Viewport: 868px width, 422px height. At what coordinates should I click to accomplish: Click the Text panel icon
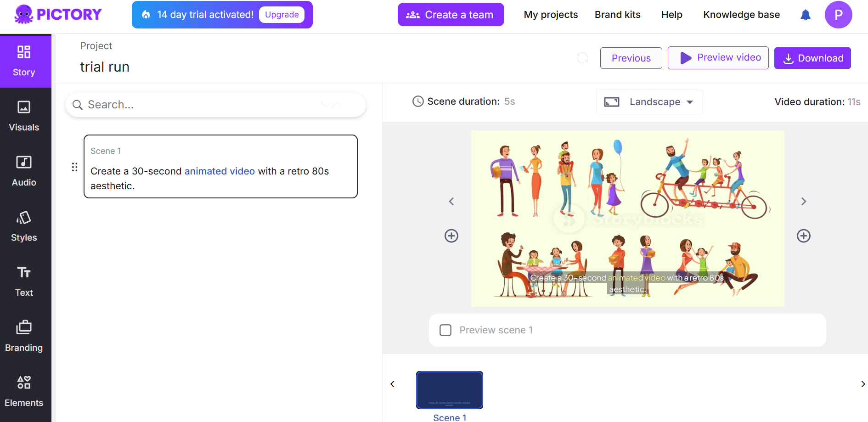(x=24, y=280)
